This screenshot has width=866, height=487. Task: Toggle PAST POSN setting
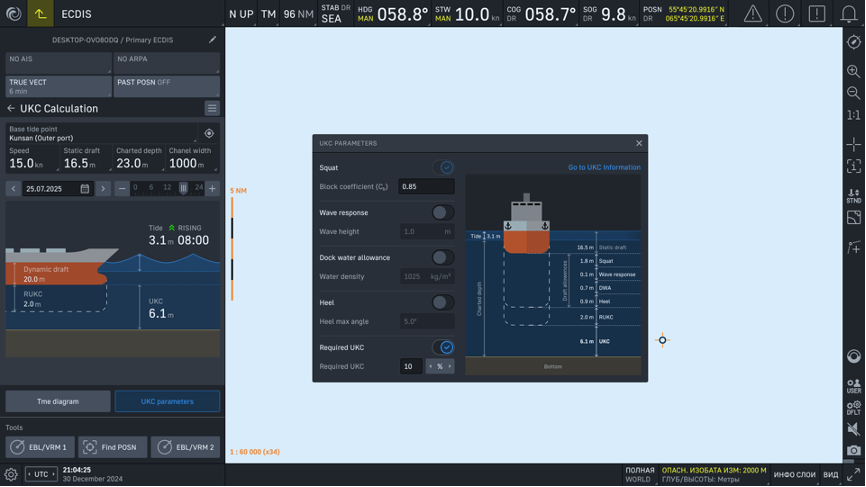166,87
